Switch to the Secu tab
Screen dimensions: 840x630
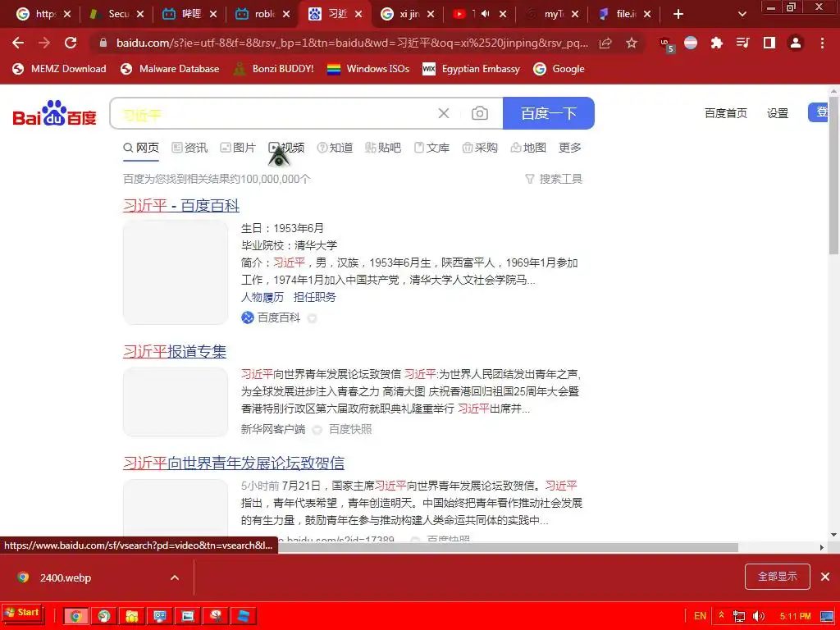tap(116, 14)
